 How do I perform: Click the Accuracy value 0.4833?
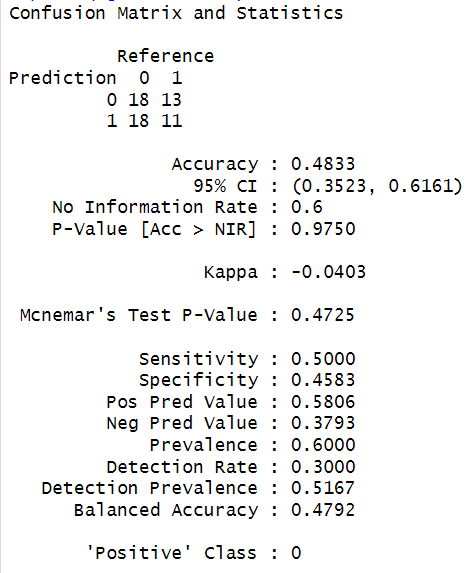[x=323, y=164]
